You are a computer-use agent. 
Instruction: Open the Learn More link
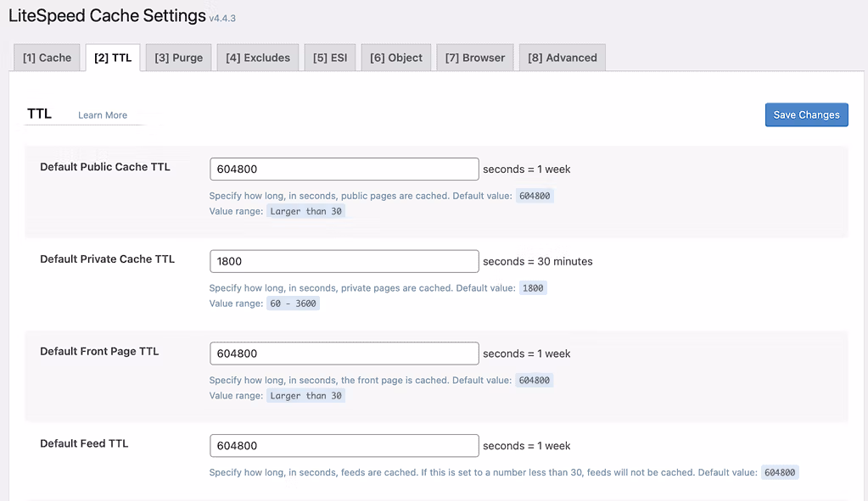coord(103,115)
